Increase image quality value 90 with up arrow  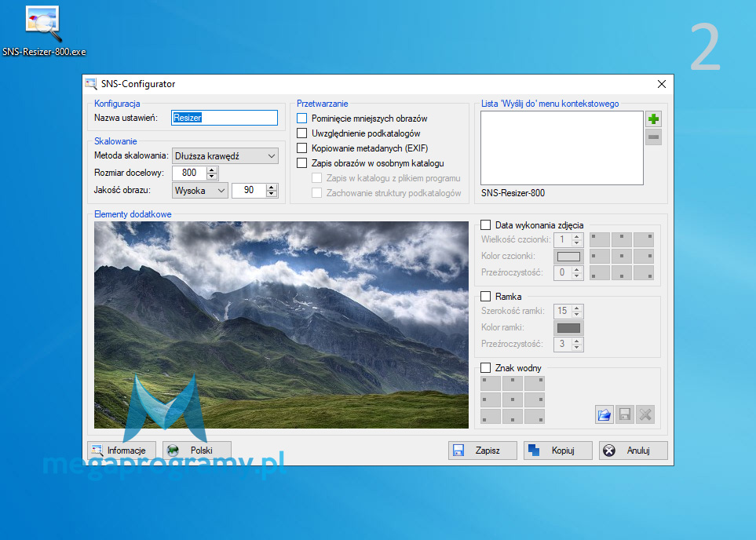click(272, 187)
